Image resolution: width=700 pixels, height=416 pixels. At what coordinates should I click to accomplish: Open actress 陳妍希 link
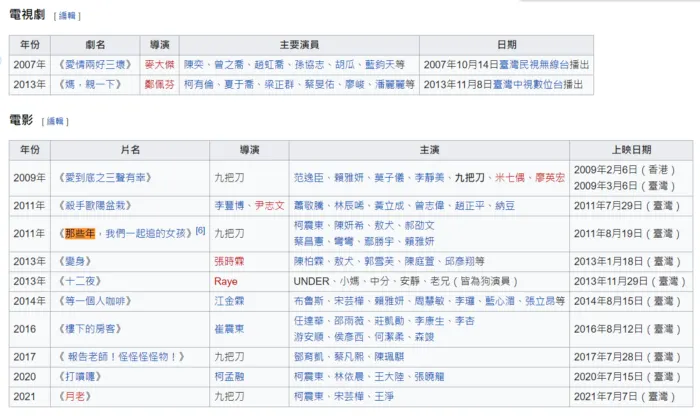(349, 225)
